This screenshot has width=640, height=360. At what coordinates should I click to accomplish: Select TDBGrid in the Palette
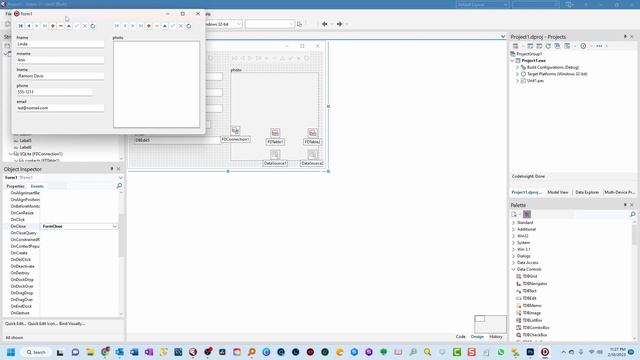tap(529, 276)
